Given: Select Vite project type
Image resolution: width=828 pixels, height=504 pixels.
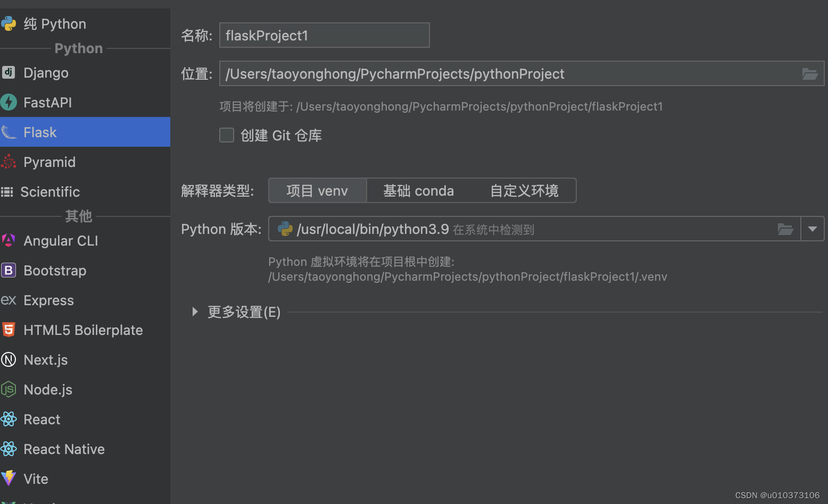Looking at the screenshot, I should [85, 478].
